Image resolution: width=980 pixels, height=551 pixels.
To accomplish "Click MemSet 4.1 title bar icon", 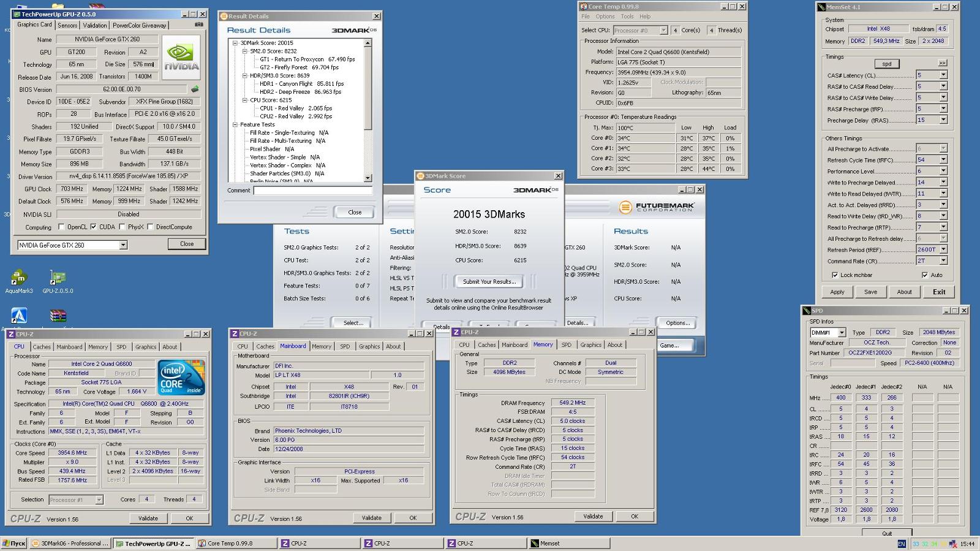I will coord(821,7).
